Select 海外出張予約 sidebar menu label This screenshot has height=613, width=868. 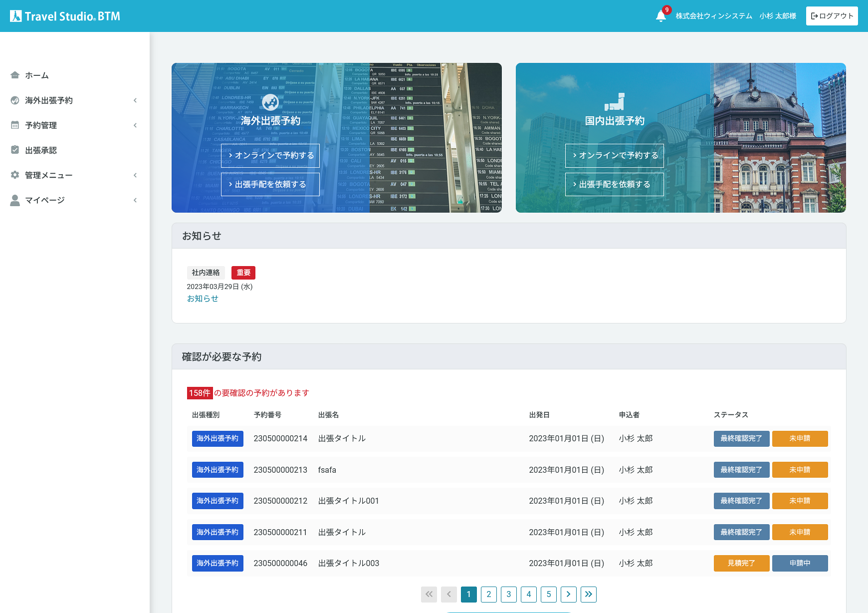tap(49, 100)
